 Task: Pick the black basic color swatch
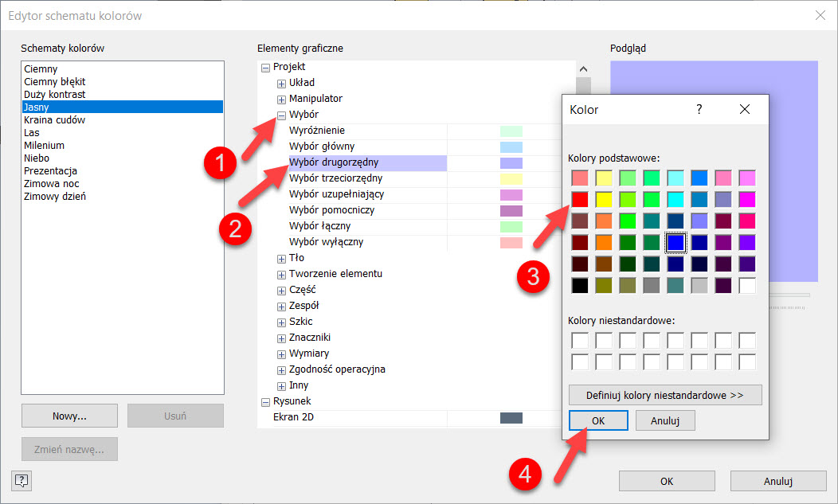[x=580, y=285]
